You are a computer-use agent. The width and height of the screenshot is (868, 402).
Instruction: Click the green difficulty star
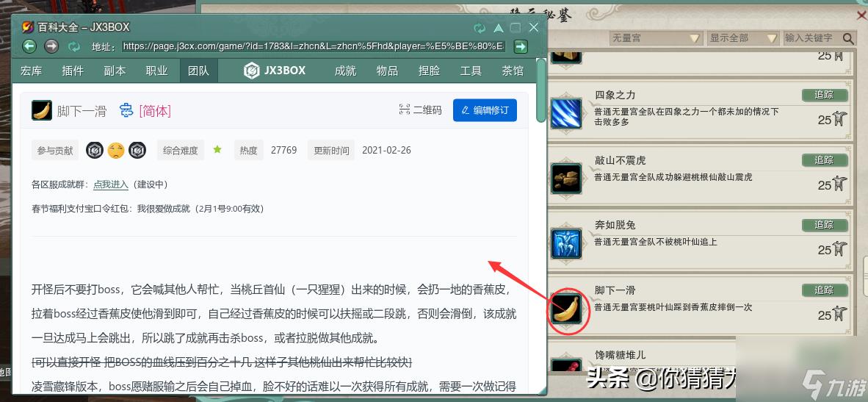click(217, 149)
